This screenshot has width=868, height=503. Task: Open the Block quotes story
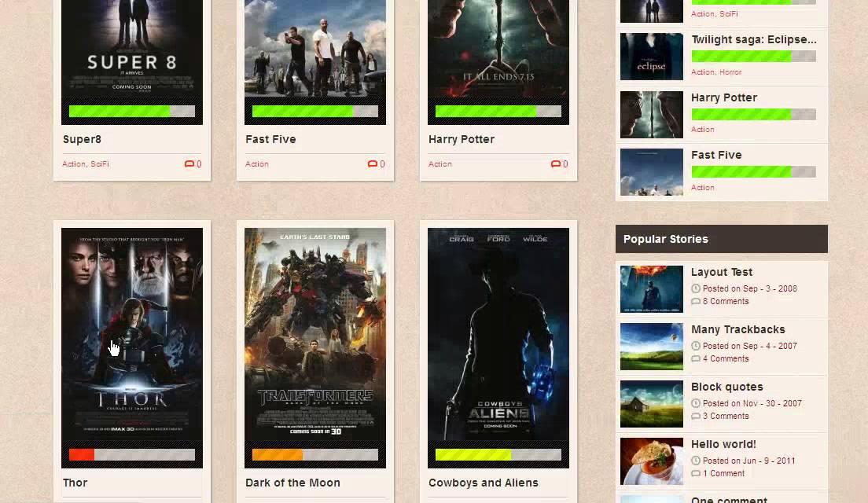pyautogui.click(x=726, y=387)
